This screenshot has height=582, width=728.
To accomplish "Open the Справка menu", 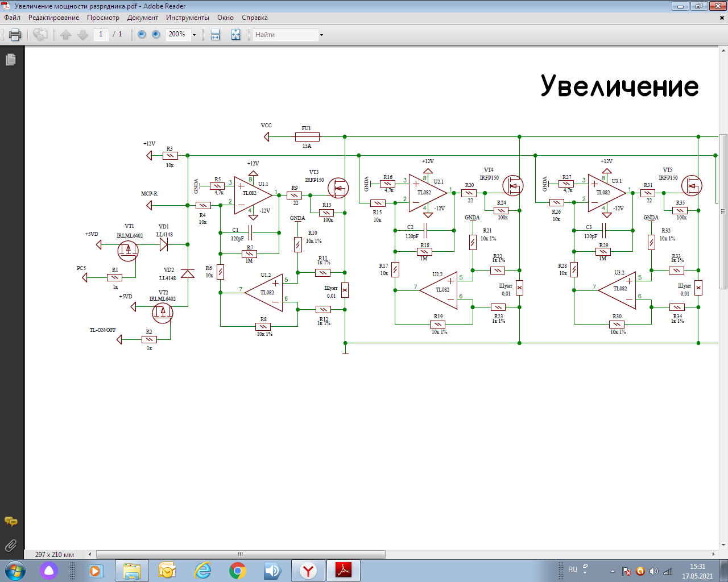I will pyautogui.click(x=254, y=18).
